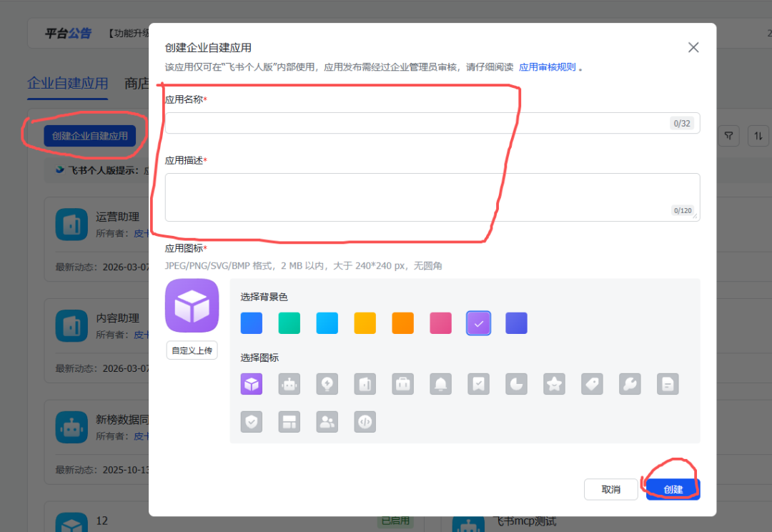
Task: Click the 应用名称 input field
Action: click(429, 122)
